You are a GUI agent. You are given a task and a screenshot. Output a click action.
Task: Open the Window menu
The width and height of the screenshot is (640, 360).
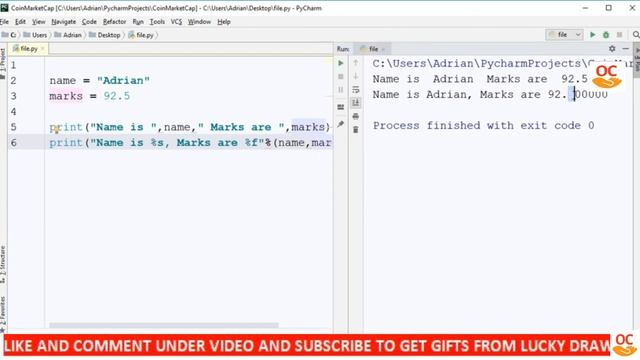click(x=199, y=22)
